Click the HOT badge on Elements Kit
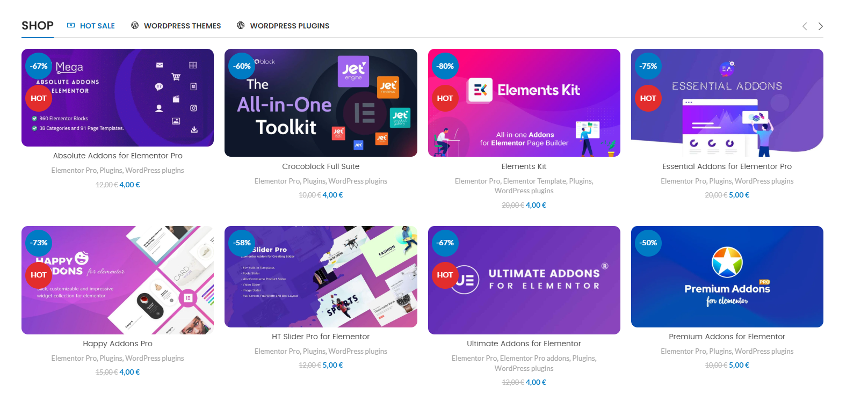This screenshot has width=868, height=416. (445, 98)
